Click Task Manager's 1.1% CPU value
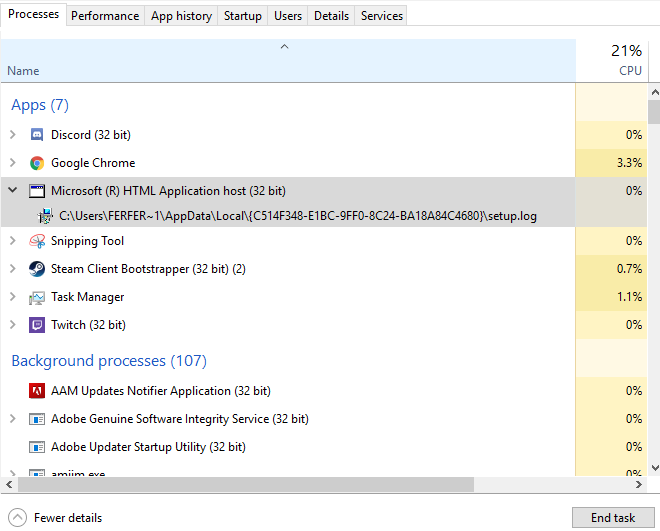 pos(629,297)
